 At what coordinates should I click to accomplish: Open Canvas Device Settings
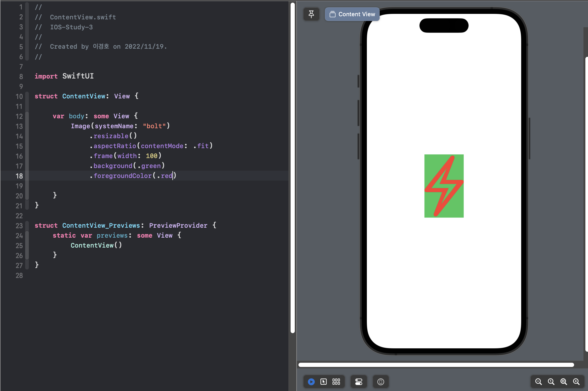pyautogui.click(x=359, y=382)
